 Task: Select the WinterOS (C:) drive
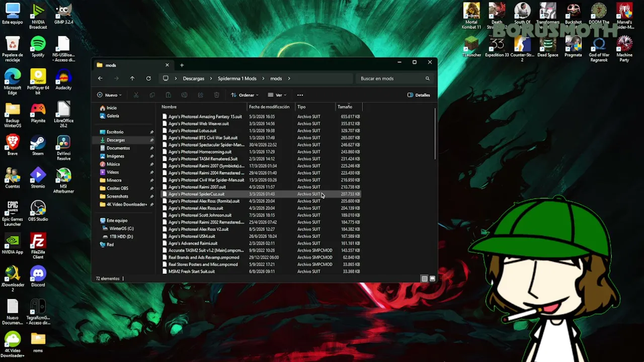pos(121,228)
